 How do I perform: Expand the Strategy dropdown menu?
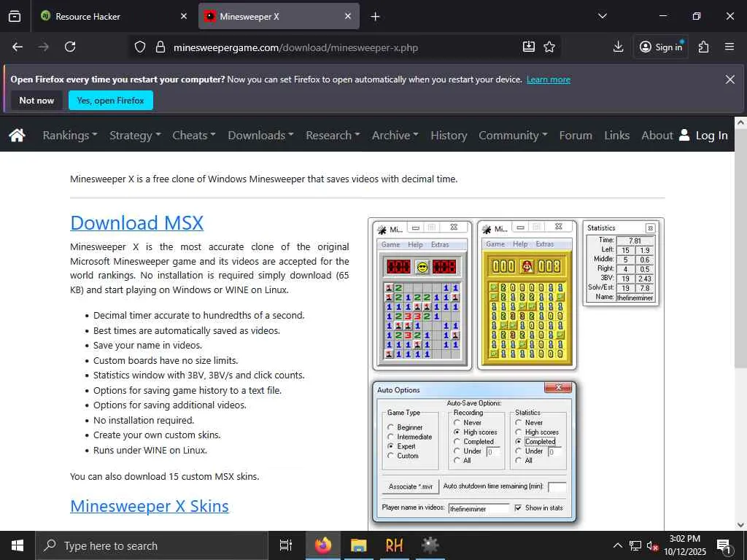[135, 135]
